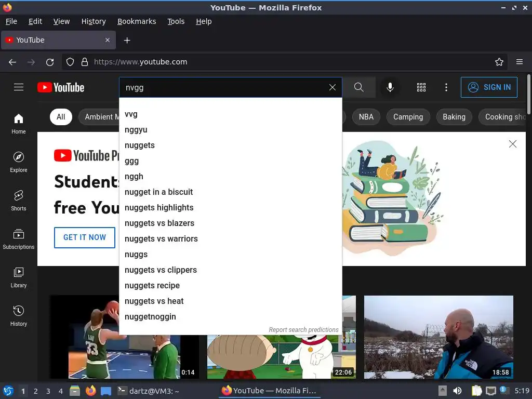Choose the 'nggh' search suggestion

[230, 177]
